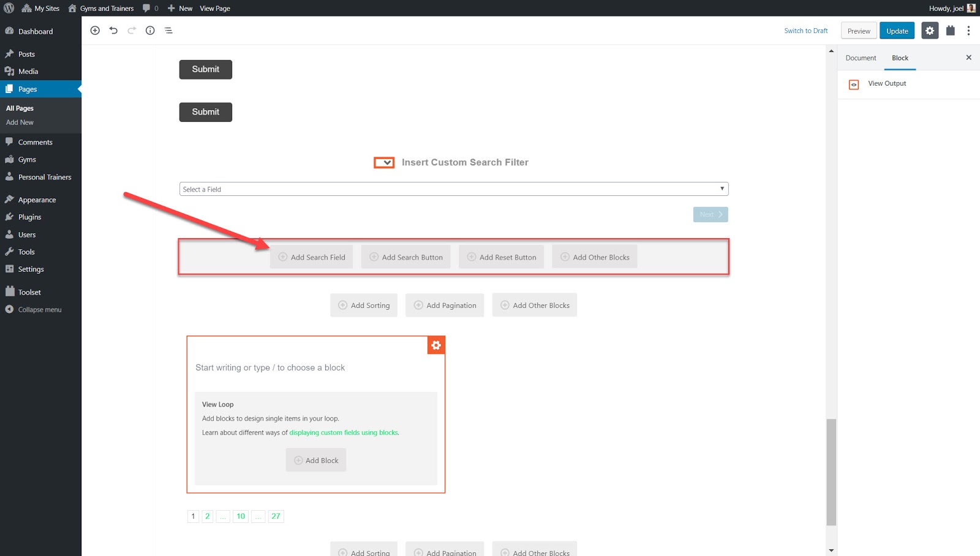Screen dimensions: 980x556
Task: Click the Add Search Field button
Action: click(311, 257)
